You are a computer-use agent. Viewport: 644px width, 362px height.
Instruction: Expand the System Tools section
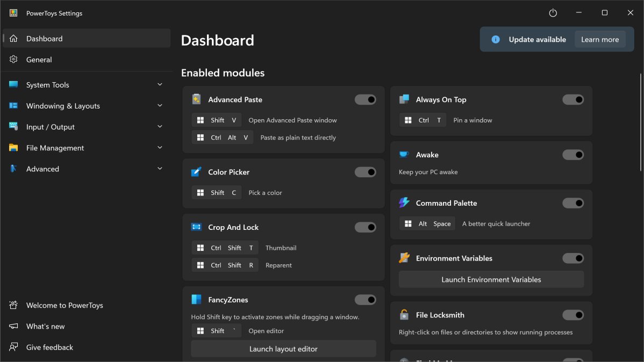pos(160,85)
